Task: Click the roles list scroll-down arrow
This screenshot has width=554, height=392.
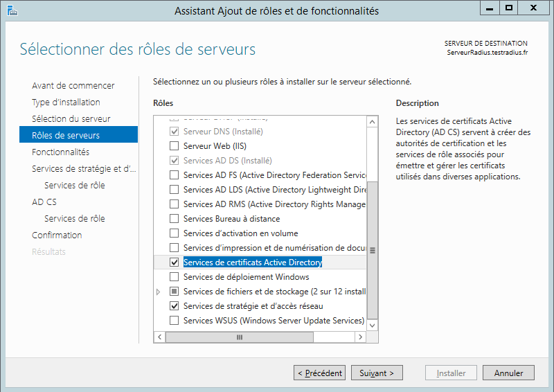Action: pyautogui.click(x=373, y=324)
